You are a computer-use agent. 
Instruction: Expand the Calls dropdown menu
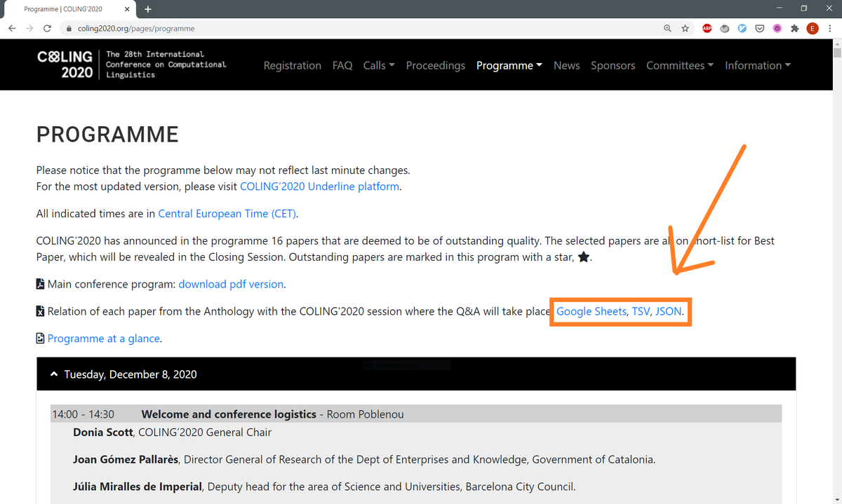[379, 65]
